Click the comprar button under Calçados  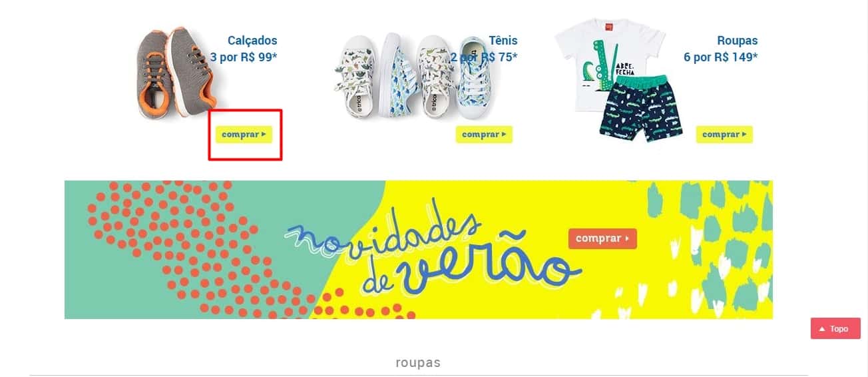244,134
